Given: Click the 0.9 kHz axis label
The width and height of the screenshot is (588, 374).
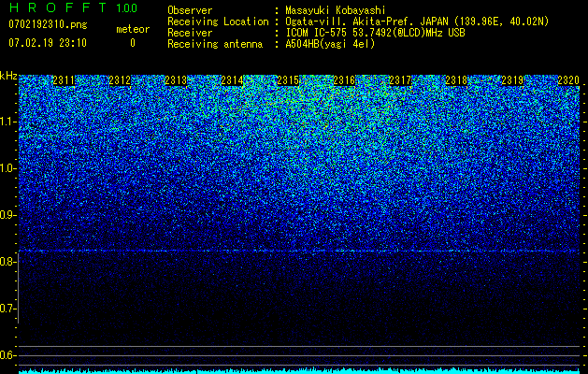Looking at the screenshot, I should click(8, 215).
